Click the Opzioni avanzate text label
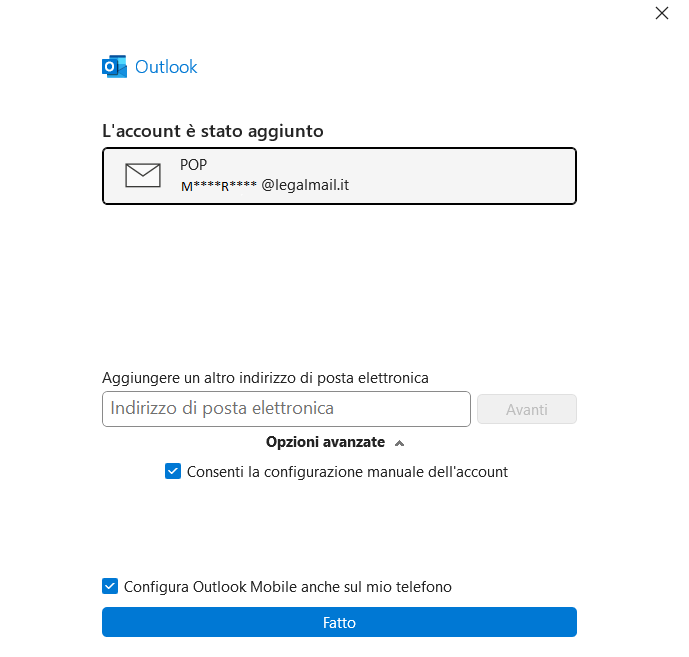The image size is (689, 657). pos(325,442)
